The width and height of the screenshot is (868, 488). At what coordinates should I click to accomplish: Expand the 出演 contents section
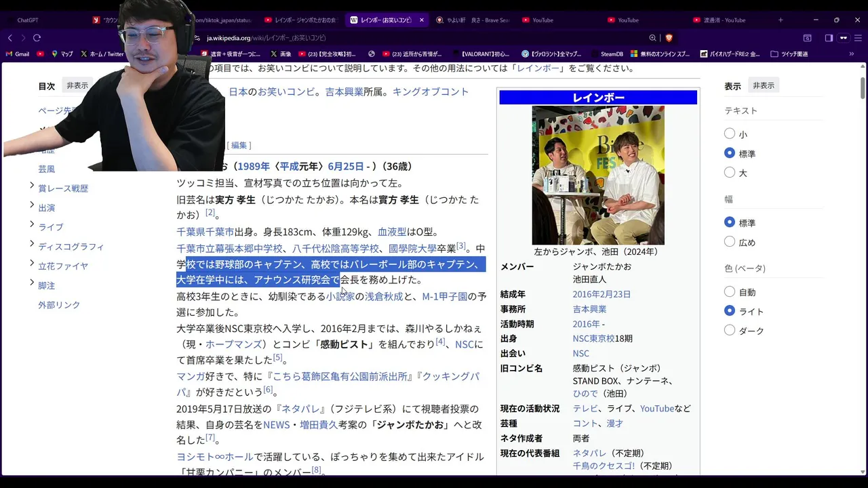click(x=32, y=205)
